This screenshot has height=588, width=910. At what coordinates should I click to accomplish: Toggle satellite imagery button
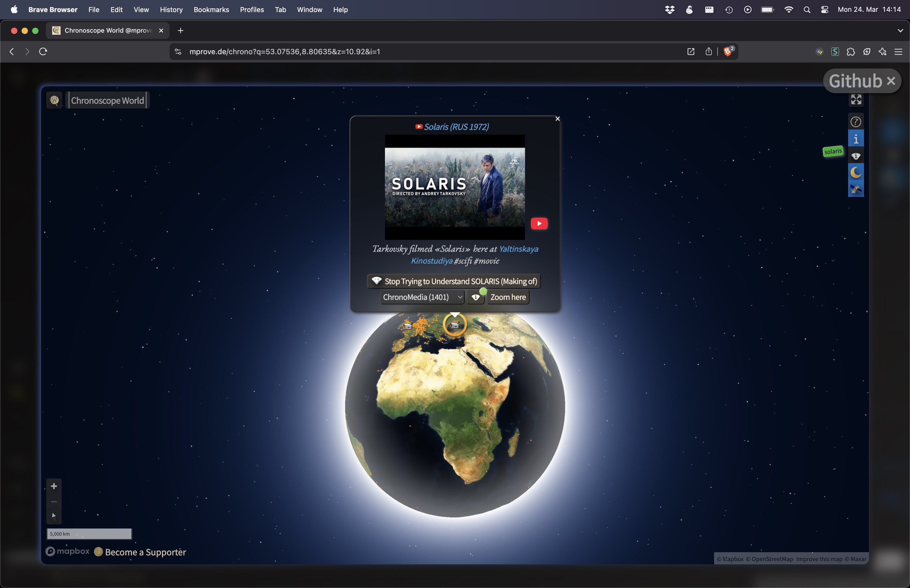click(856, 189)
